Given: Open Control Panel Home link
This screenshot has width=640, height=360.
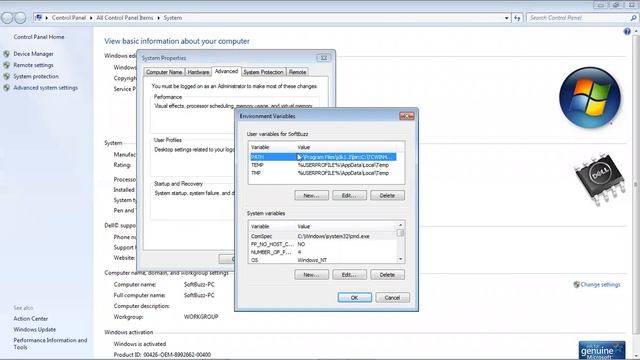Looking at the screenshot, I should tap(39, 37).
